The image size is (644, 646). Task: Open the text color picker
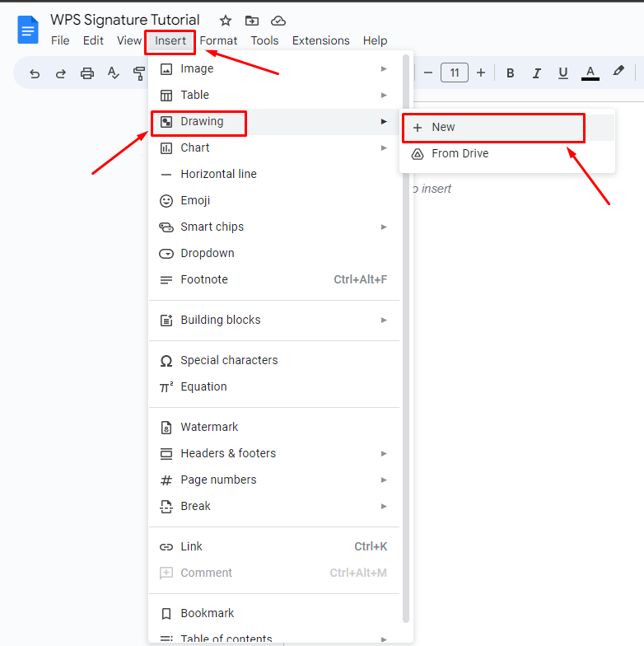(x=590, y=73)
